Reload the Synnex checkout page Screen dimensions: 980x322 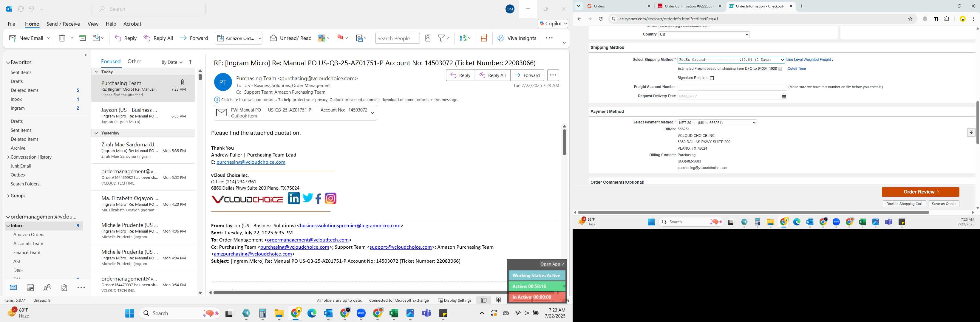(x=601, y=18)
